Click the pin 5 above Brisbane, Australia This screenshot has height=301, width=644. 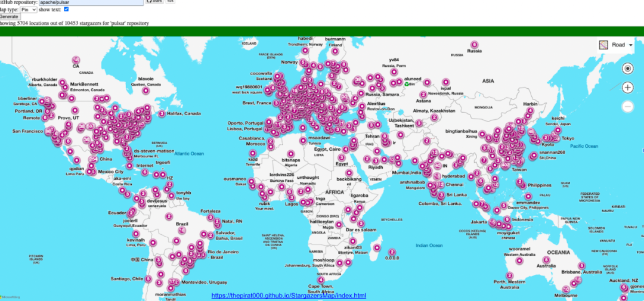pyautogui.click(x=581, y=266)
